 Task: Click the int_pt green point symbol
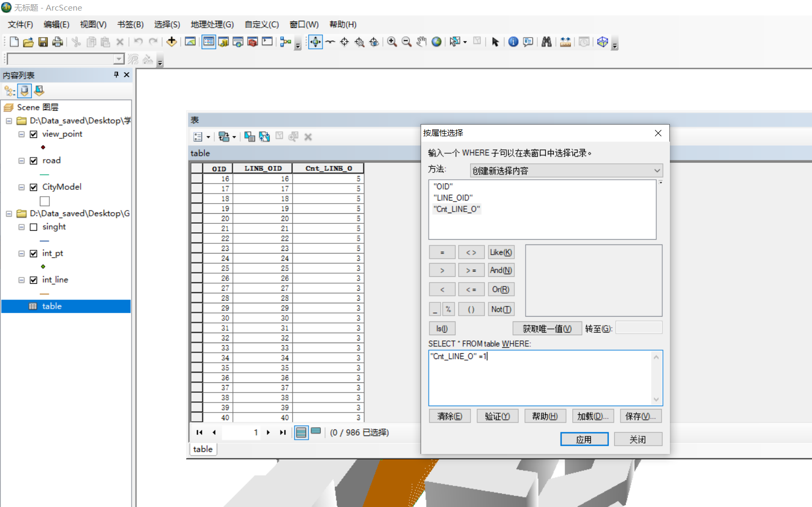tap(43, 266)
